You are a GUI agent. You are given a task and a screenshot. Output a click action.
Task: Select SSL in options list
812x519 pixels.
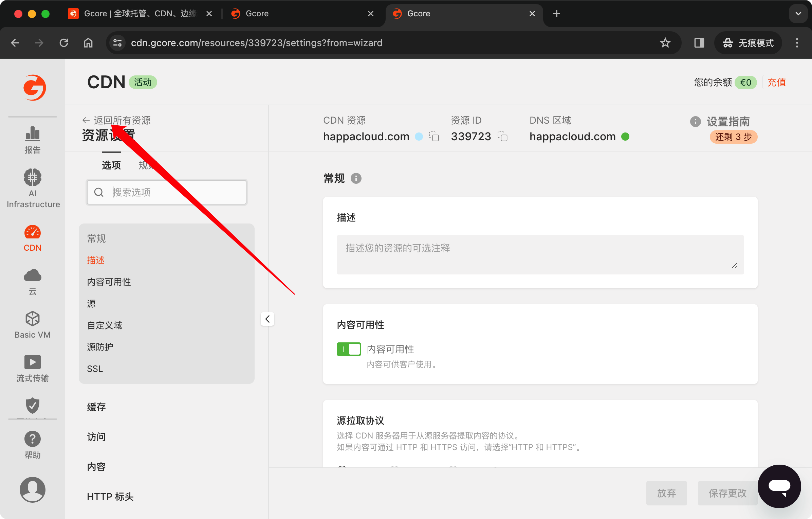(x=95, y=369)
